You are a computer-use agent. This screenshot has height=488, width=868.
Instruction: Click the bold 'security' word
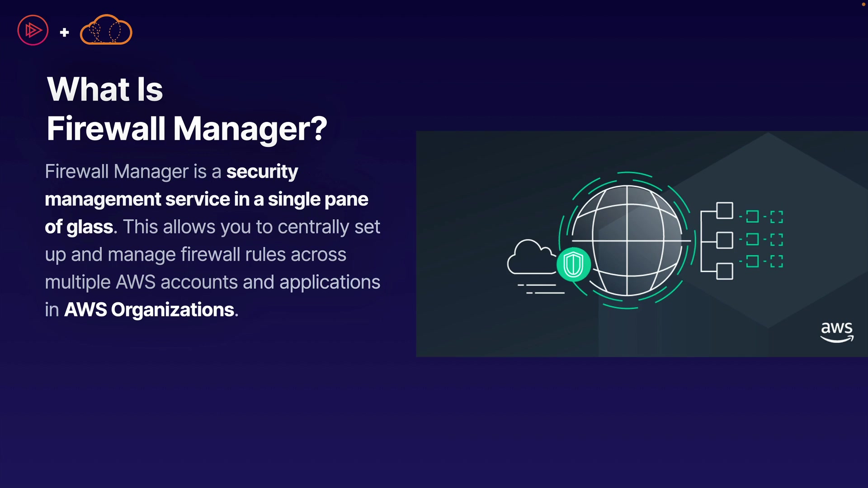click(x=262, y=172)
